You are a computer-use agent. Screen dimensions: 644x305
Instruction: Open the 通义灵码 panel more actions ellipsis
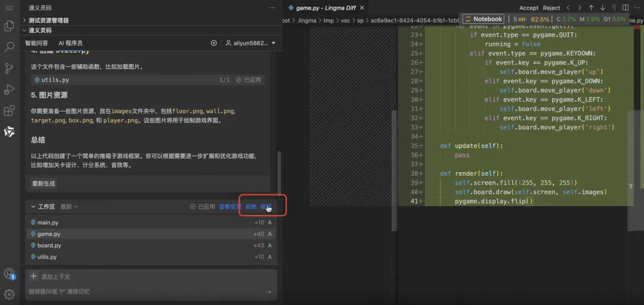point(272,8)
